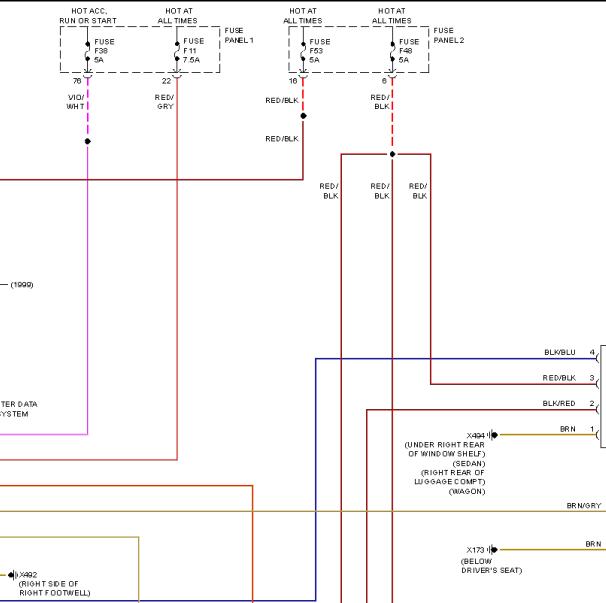Select "(BELOW DRIVER'S SEAT)" location text
Viewport: 606px width, 603px height.
[x=491, y=566]
